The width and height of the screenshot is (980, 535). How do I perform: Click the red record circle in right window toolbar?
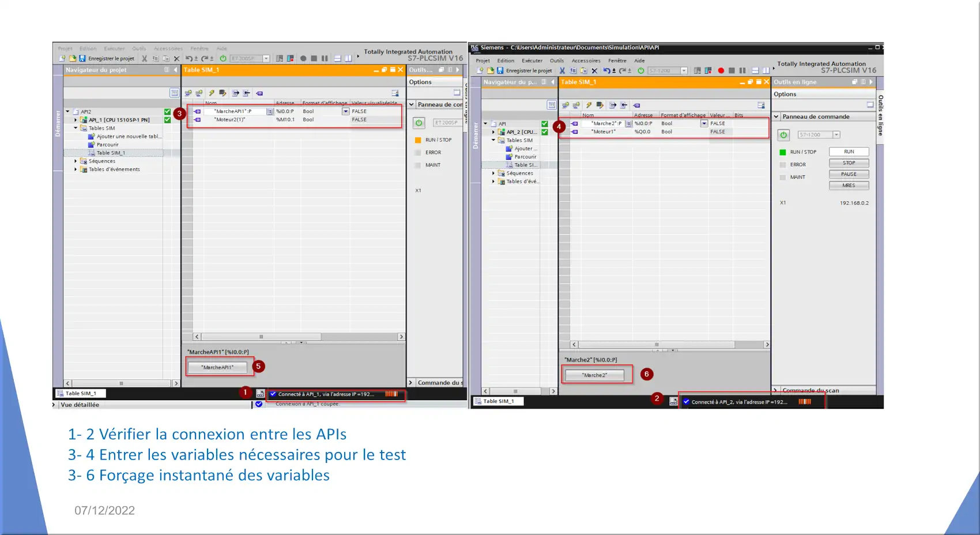coord(721,70)
